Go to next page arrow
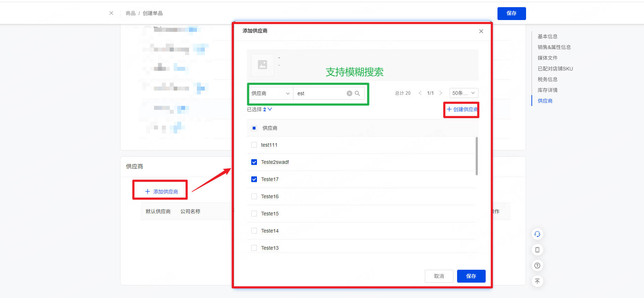Image resolution: width=644 pixels, height=298 pixels. pos(441,93)
